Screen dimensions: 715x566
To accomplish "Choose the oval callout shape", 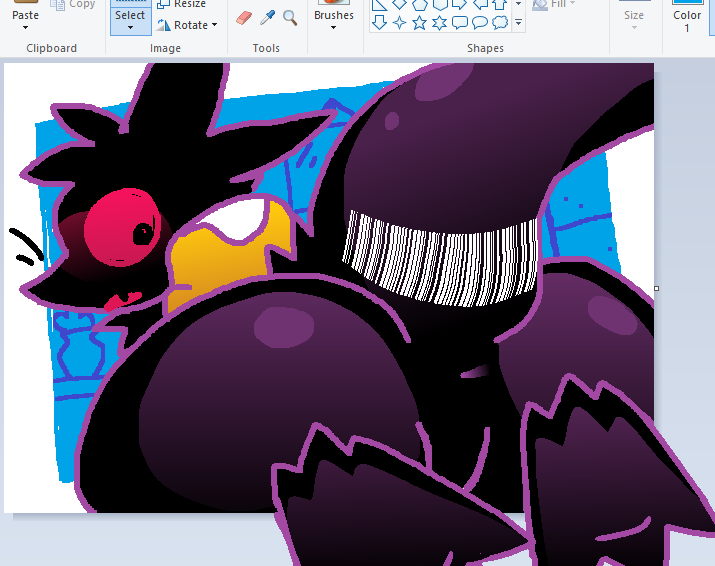I will click(479, 22).
